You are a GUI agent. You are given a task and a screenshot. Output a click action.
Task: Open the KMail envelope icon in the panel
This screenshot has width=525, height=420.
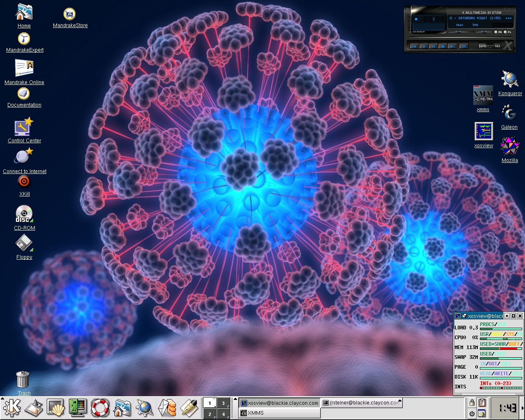click(167, 408)
